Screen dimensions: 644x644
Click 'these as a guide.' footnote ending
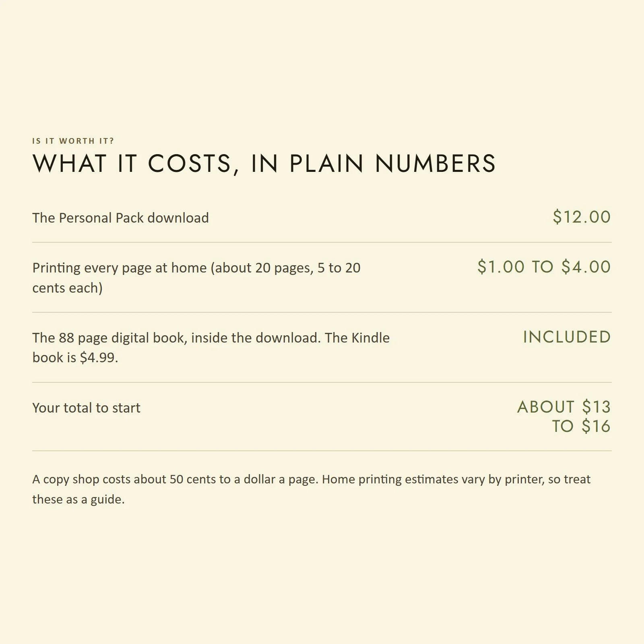click(x=78, y=500)
